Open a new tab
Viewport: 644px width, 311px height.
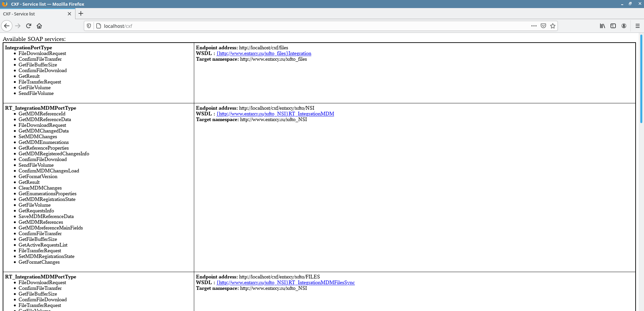click(x=81, y=14)
